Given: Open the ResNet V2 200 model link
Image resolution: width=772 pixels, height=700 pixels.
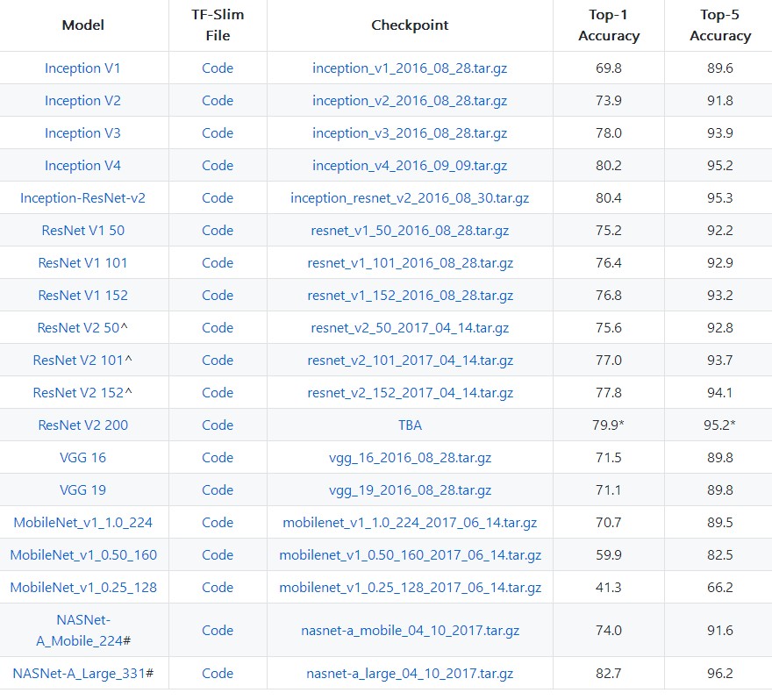Looking at the screenshot, I should pos(82,425).
